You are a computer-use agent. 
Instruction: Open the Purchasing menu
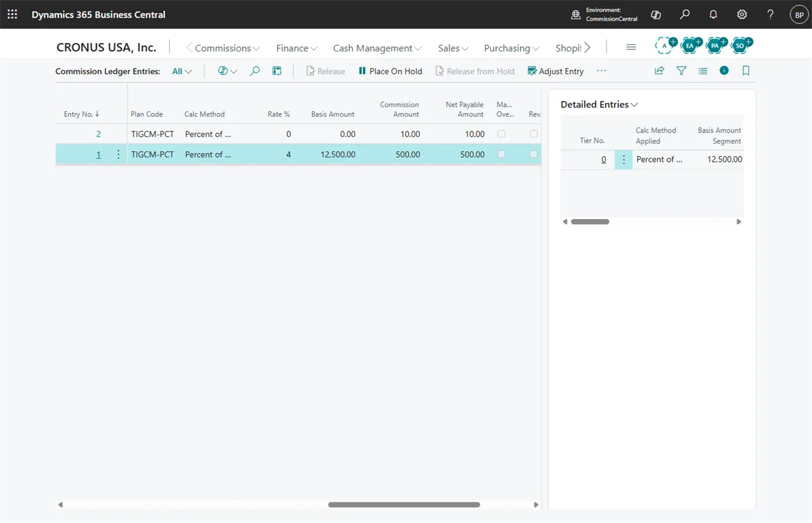click(511, 48)
